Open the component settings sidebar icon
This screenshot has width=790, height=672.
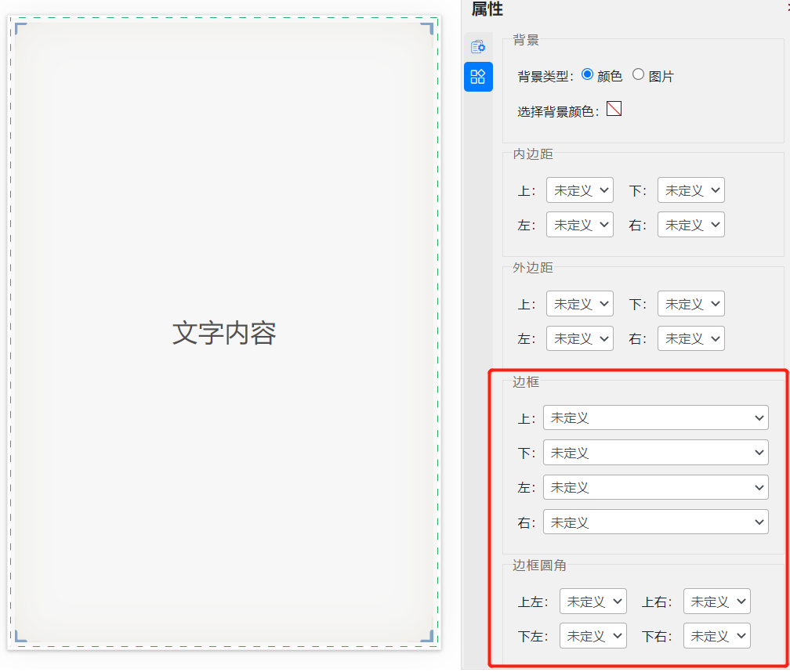[x=477, y=47]
